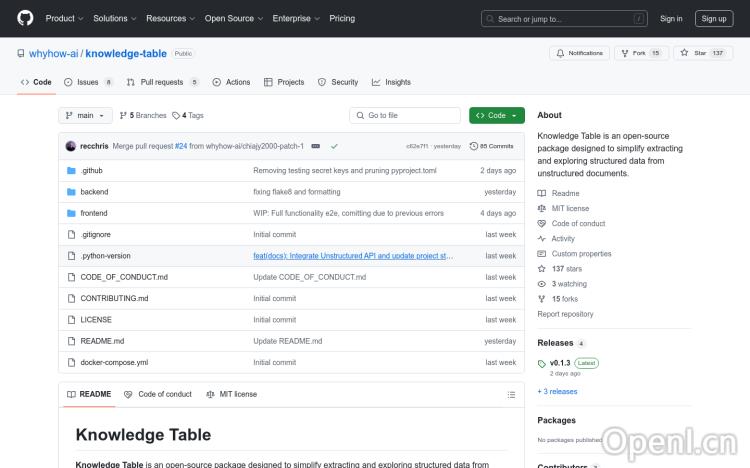Click the Sign in link
This screenshot has width=750, height=468.
tap(671, 19)
